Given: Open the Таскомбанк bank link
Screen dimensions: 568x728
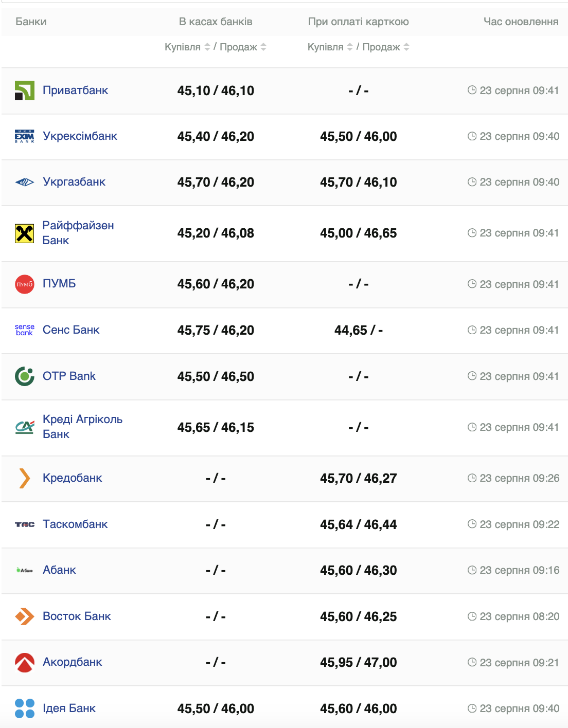Looking at the screenshot, I should (x=75, y=524).
